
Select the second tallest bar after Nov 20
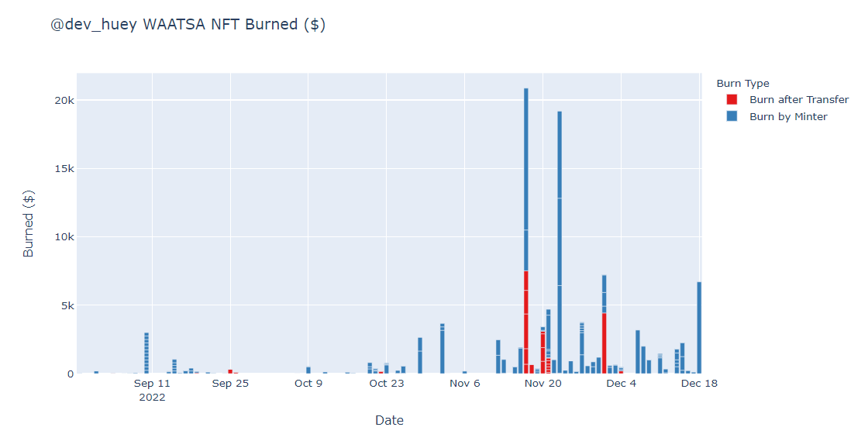tap(560, 243)
